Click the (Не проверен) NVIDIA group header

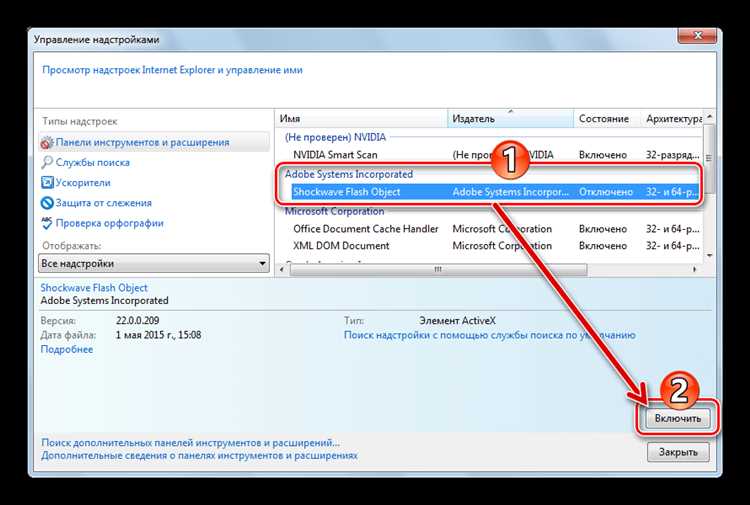[335, 137]
